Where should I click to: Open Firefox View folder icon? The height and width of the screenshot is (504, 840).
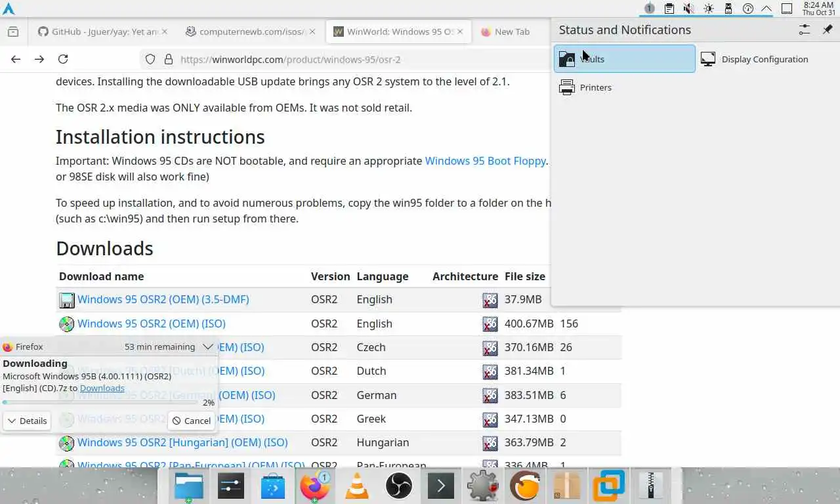point(13,31)
